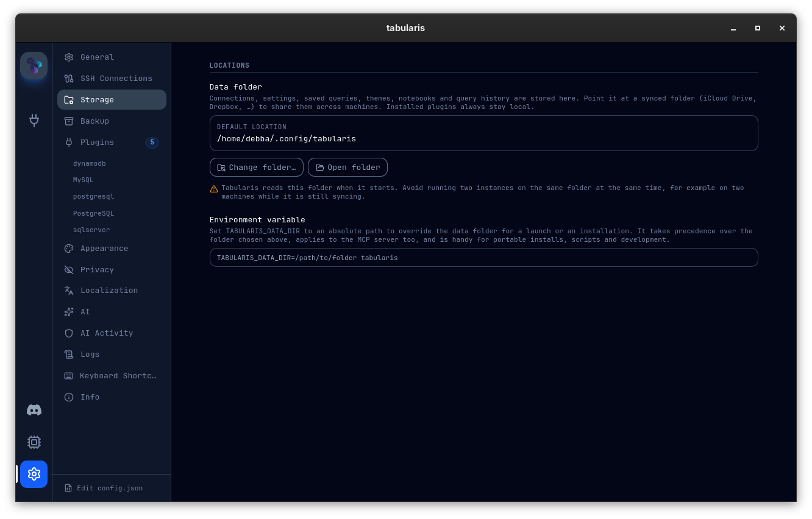Select the Backup settings section
812x519 pixels.
(x=112, y=121)
